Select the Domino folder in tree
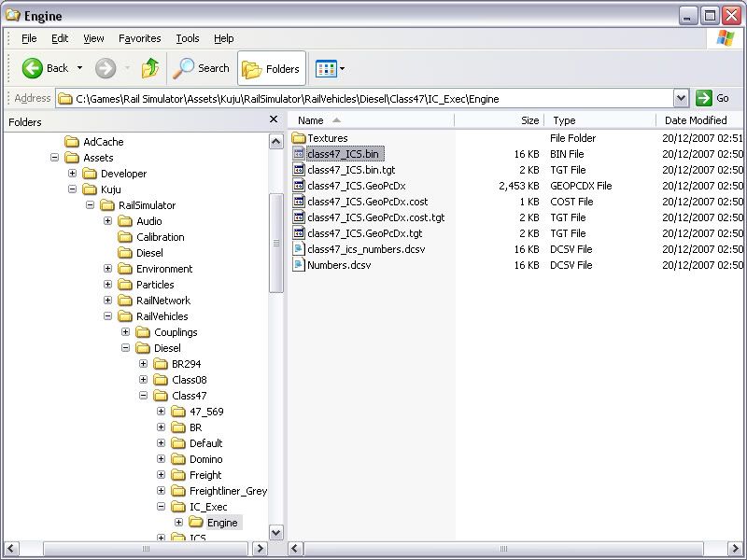Viewport: 747px width, 560px height. click(205, 459)
